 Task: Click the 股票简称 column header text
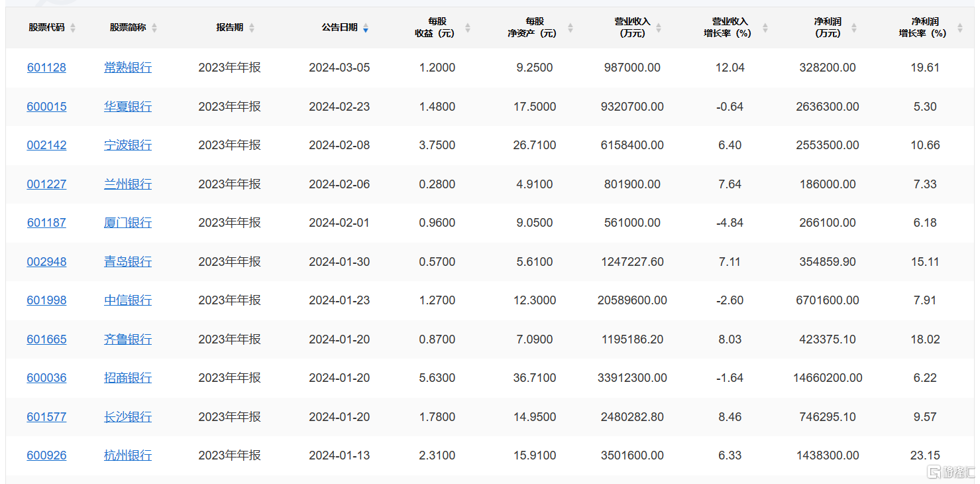pyautogui.click(x=128, y=28)
